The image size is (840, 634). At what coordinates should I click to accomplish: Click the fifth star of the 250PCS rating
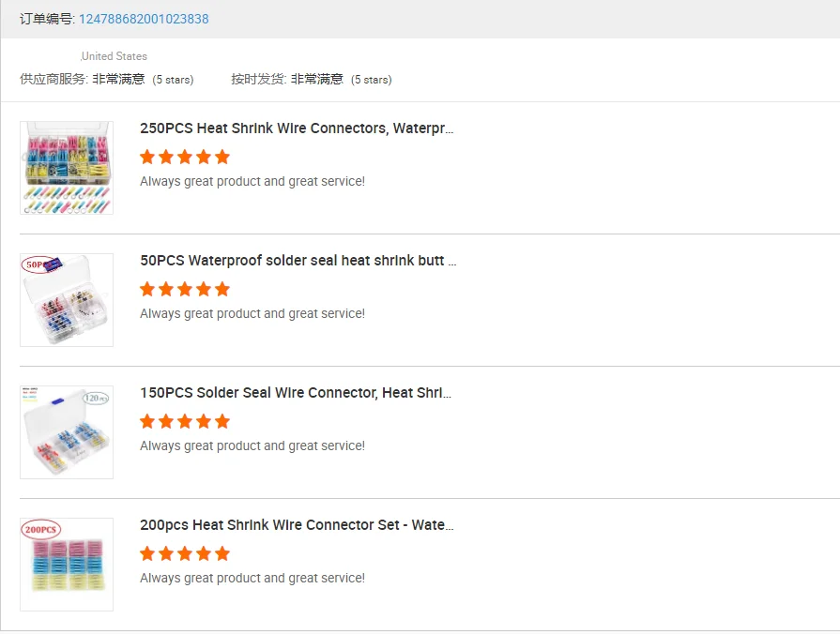pos(222,157)
